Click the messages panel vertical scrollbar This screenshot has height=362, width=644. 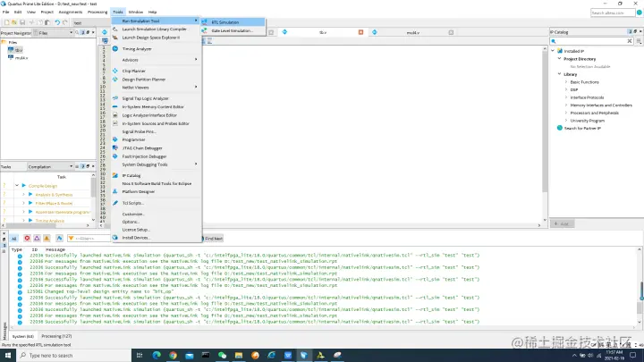(641, 287)
